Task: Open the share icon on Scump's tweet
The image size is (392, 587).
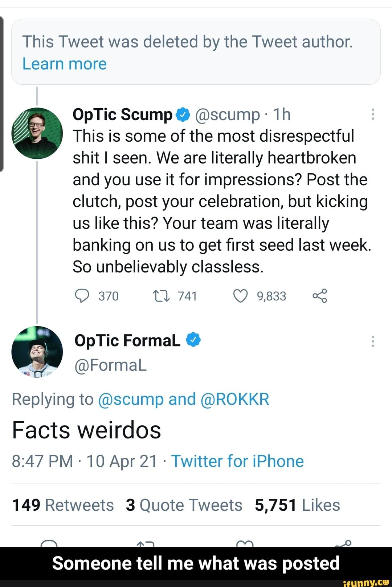Action: click(322, 296)
